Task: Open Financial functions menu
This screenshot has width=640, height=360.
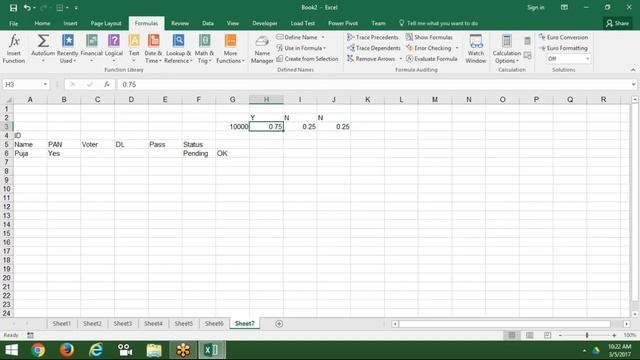Action: click(x=91, y=49)
